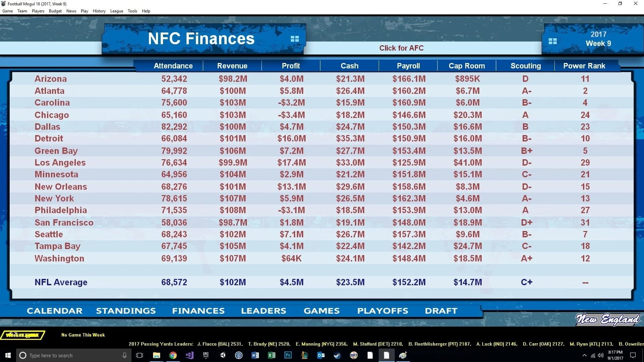Open Steam from the taskbar
Viewport: 644px width, 362px height.
[x=337, y=355]
